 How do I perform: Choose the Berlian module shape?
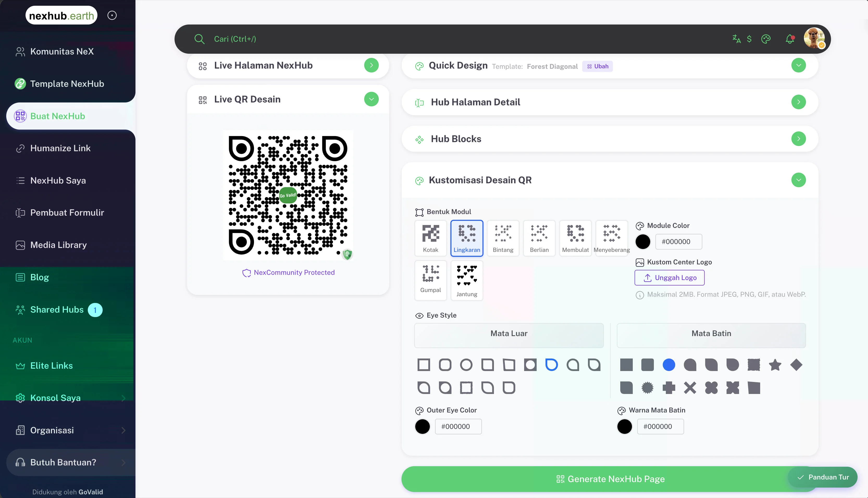[x=539, y=238]
